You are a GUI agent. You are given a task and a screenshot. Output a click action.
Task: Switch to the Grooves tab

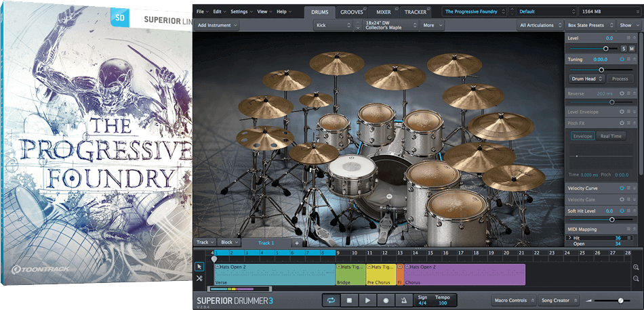pyautogui.click(x=350, y=12)
